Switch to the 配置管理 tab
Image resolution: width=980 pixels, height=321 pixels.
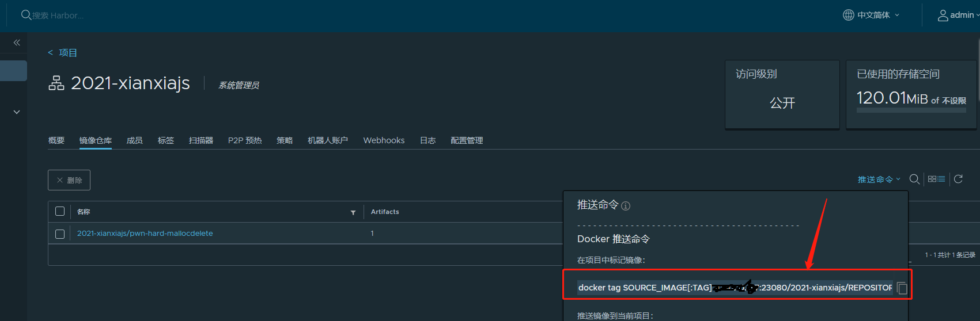tap(467, 140)
